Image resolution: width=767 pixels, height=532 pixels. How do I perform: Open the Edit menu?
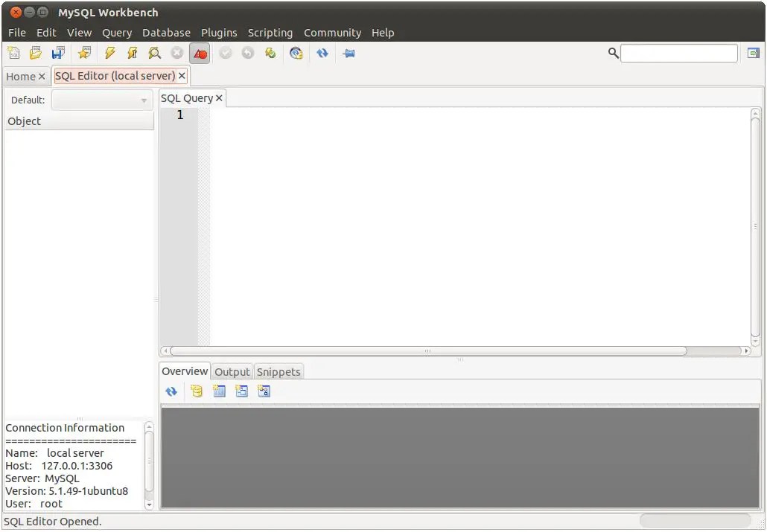pyautogui.click(x=46, y=33)
